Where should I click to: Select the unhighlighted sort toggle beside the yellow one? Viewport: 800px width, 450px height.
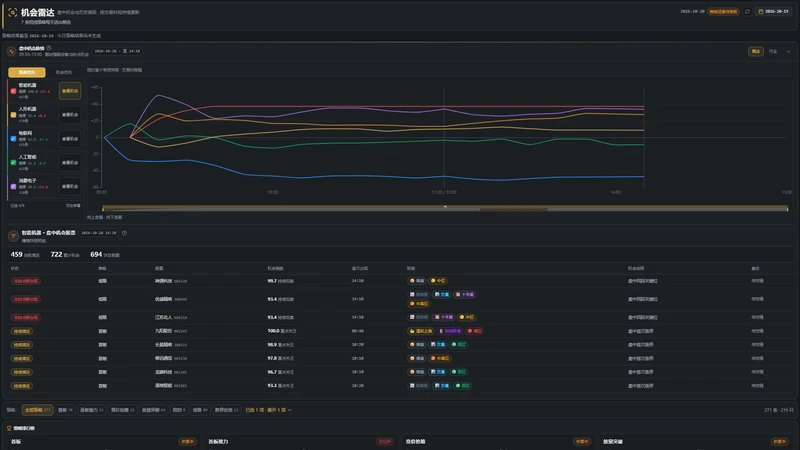[64, 72]
